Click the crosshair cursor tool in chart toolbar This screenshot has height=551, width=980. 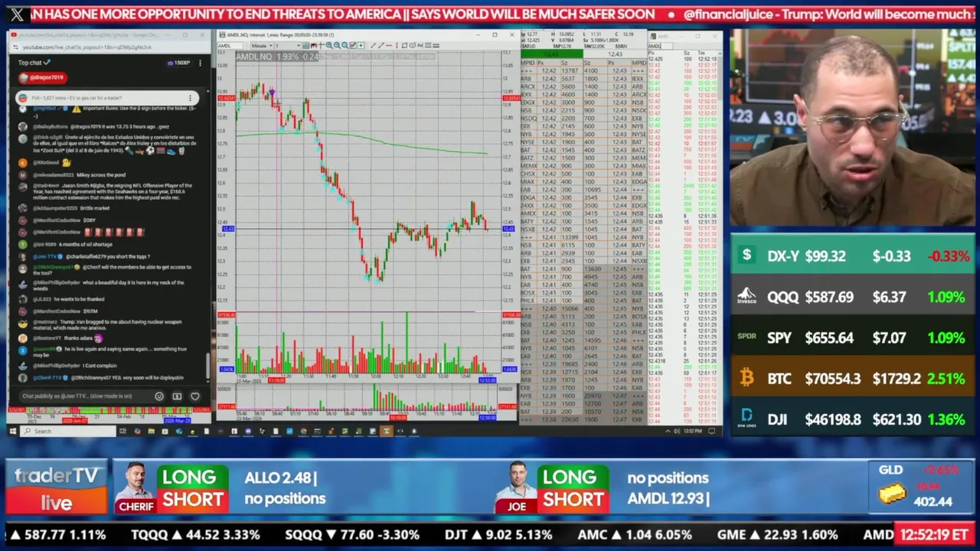pyautogui.click(x=321, y=45)
